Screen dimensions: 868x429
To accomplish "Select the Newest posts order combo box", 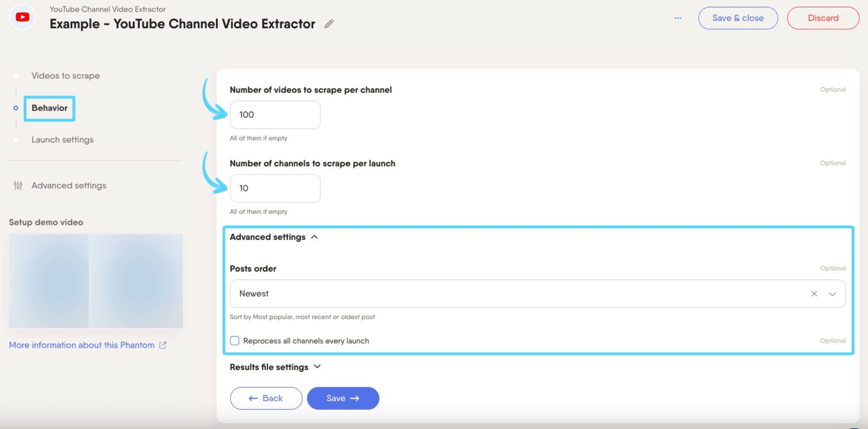I will (x=538, y=294).
